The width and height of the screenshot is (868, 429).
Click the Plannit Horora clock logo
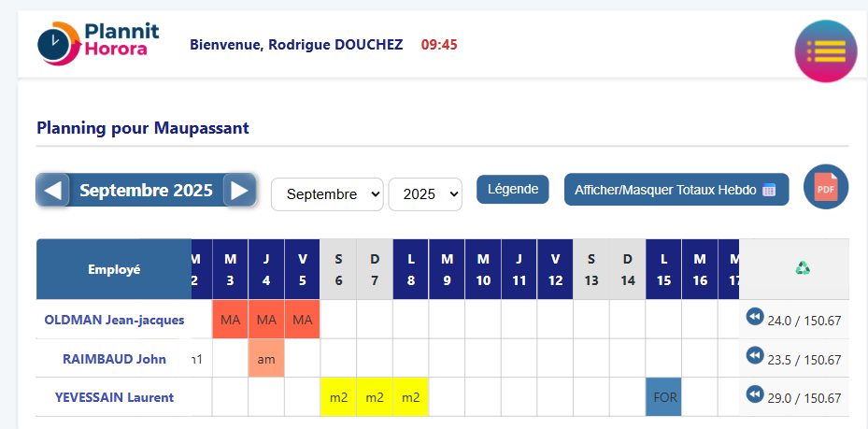[56, 43]
